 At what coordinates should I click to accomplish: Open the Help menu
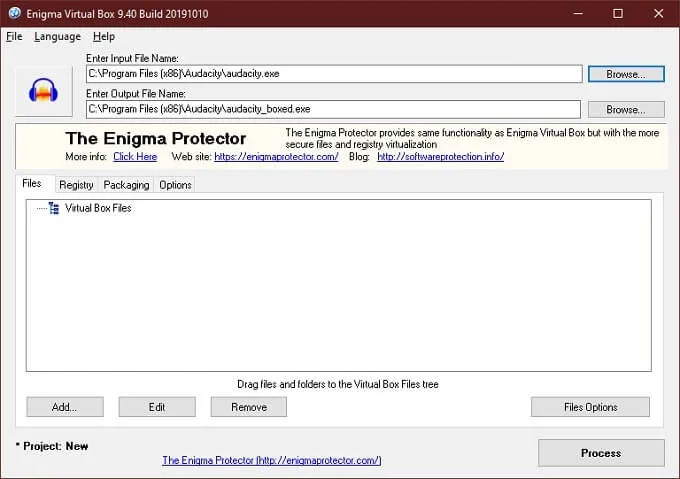tap(104, 36)
